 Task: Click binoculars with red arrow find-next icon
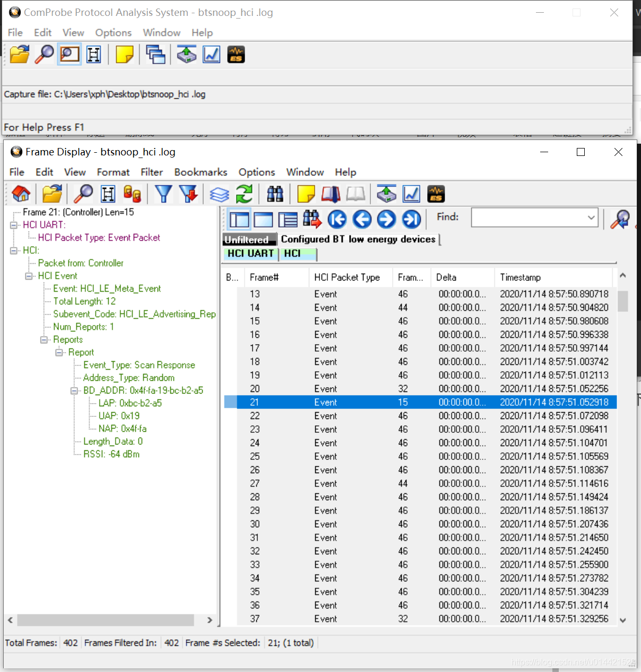coord(312,219)
